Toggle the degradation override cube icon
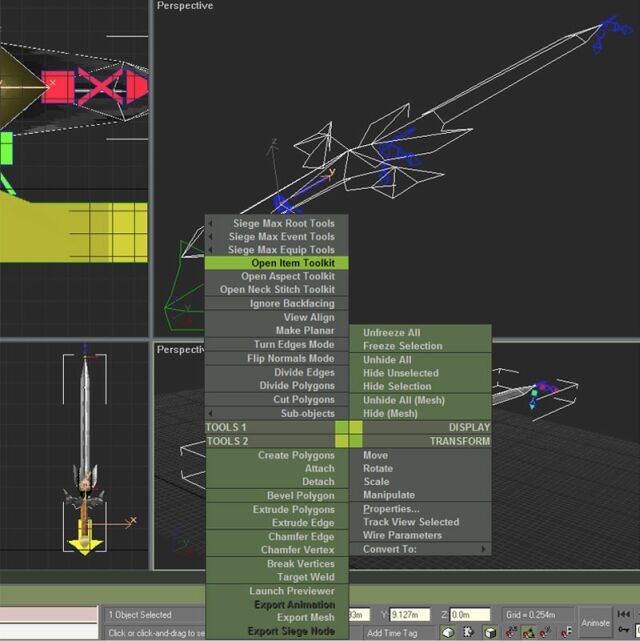This screenshot has width=640, height=641. pyautogui.click(x=490, y=632)
